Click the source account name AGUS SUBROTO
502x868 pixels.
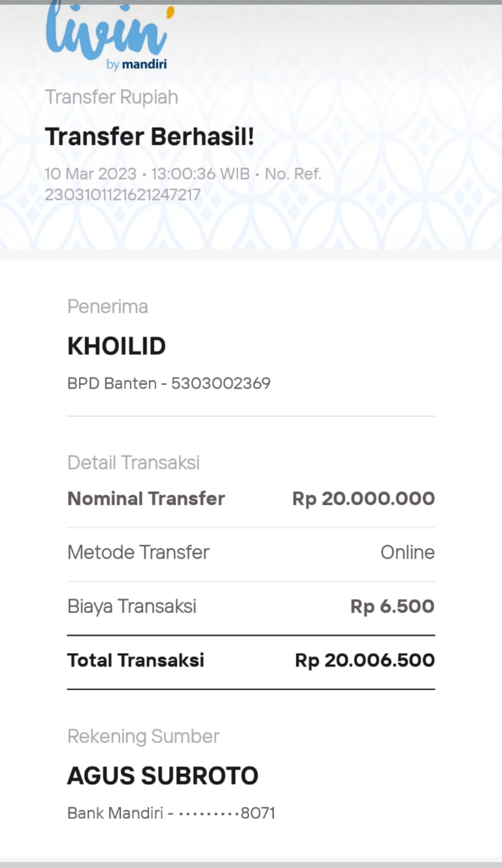pyautogui.click(x=163, y=776)
